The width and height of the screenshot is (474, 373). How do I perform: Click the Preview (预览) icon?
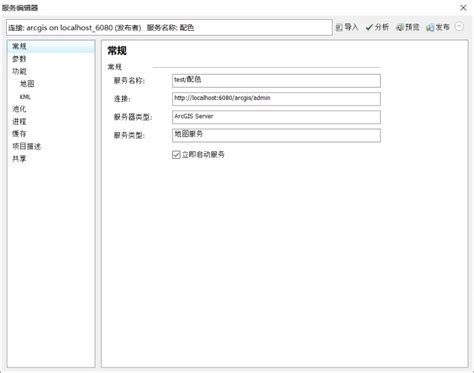400,27
